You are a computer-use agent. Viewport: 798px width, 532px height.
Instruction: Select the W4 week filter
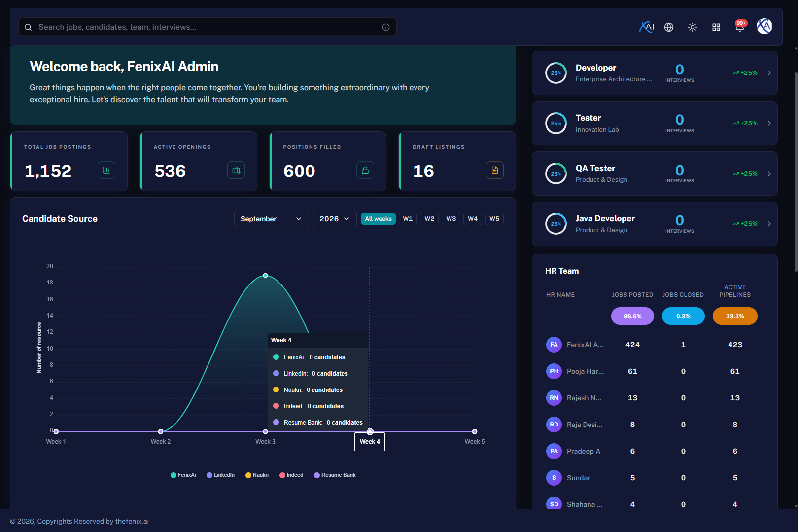click(x=473, y=219)
